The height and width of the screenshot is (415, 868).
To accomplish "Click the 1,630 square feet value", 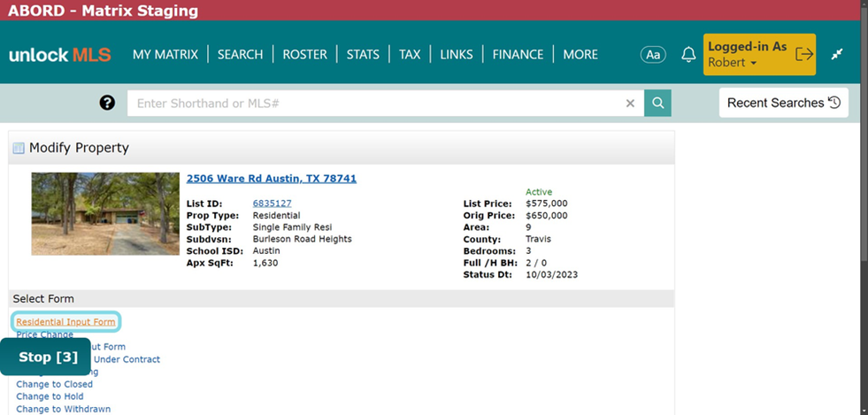I will tap(265, 263).
